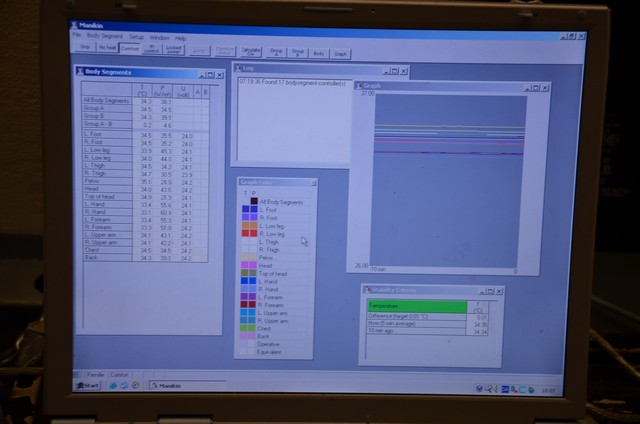The image size is (640, 424).
Task: Toggle the Comfort mode button
Action: (x=130, y=47)
